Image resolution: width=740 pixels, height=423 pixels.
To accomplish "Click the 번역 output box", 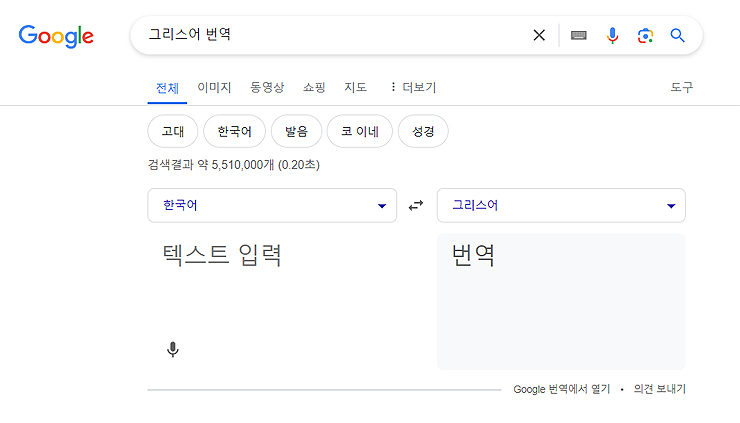I will (561, 302).
